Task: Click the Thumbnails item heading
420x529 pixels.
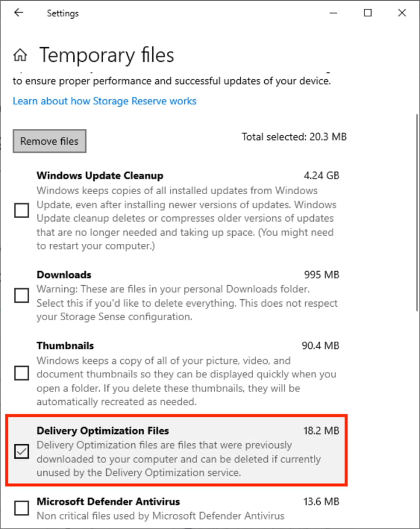Action: 65,346
